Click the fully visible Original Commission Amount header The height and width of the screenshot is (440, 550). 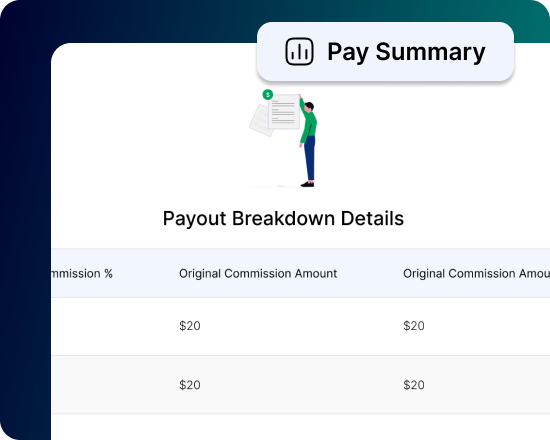(x=258, y=273)
